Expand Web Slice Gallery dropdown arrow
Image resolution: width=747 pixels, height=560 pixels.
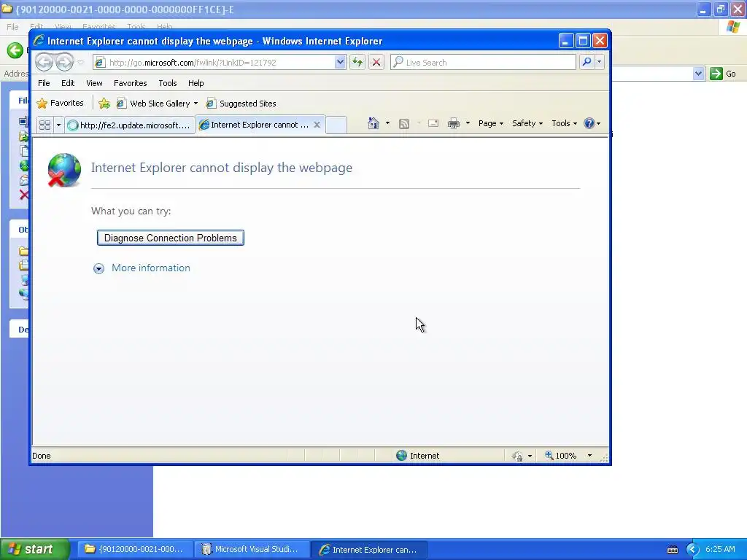tap(196, 104)
